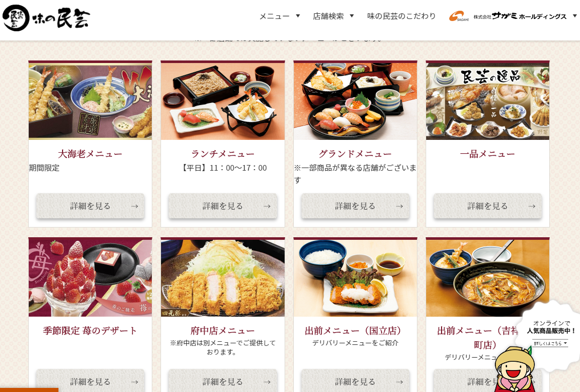The image size is (580, 392).
Task: Open 出前メニュー（国立店）link
Action: (355, 331)
